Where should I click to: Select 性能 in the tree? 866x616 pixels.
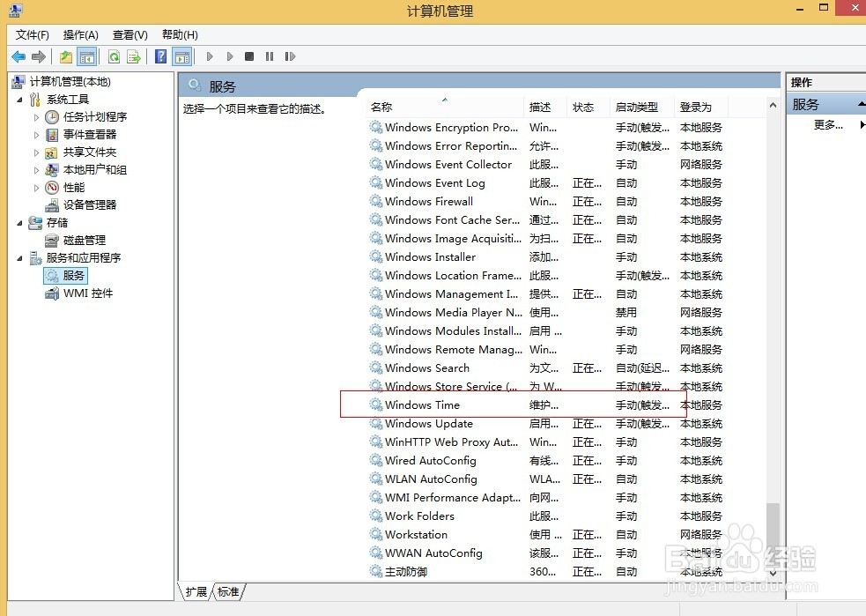point(73,188)
